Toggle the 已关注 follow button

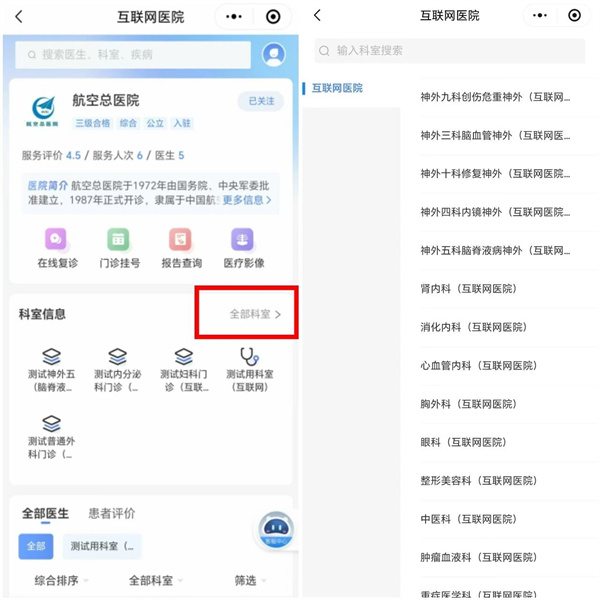coord(260,101)
